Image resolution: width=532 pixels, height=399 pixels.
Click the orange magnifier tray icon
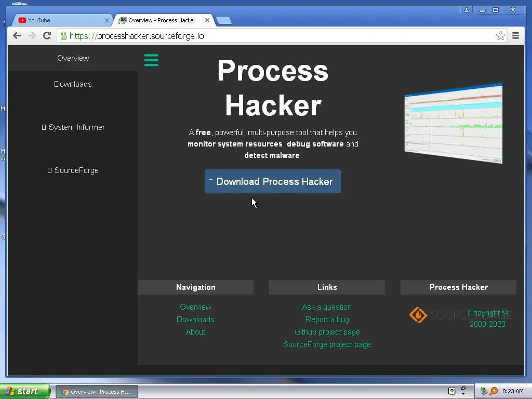[494, 391]
